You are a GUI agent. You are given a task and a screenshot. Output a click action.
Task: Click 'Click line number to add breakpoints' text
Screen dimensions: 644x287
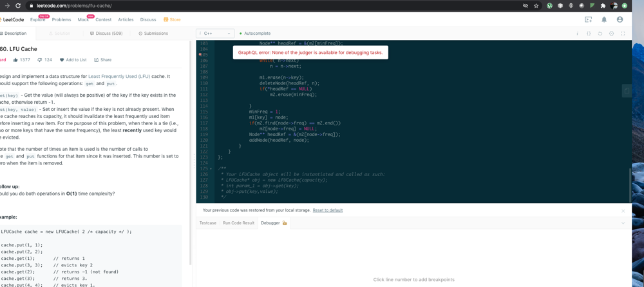[413, 280]
